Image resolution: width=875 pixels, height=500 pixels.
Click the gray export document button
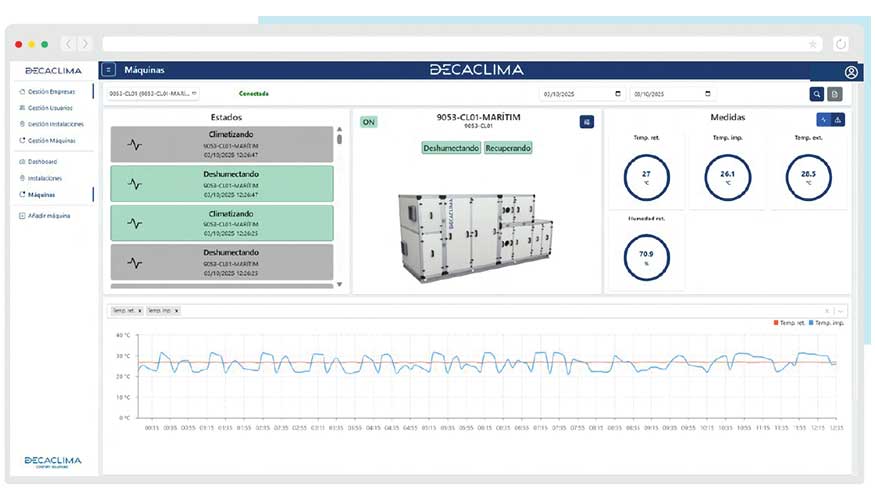coord(834,94)
